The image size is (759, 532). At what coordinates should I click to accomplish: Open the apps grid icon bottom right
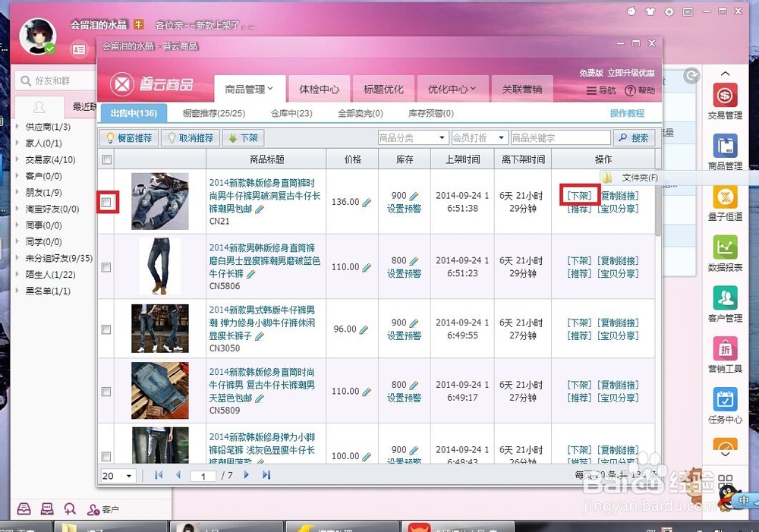click(725, 482)
